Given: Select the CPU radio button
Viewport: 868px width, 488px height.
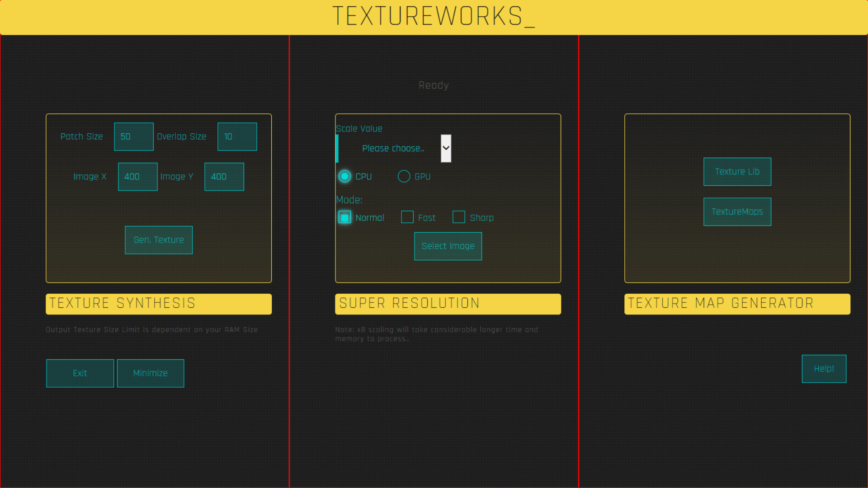Looking at the screenshot, I should point(344,176).
